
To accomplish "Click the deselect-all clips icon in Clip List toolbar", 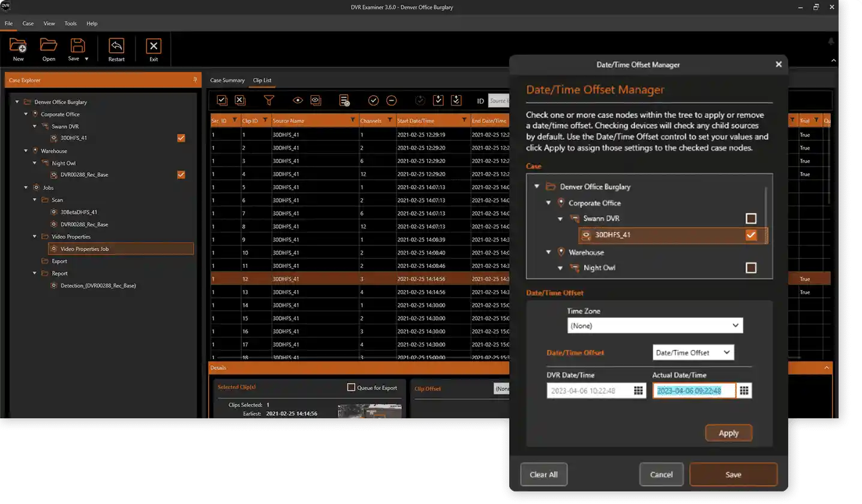I will 240,100.
